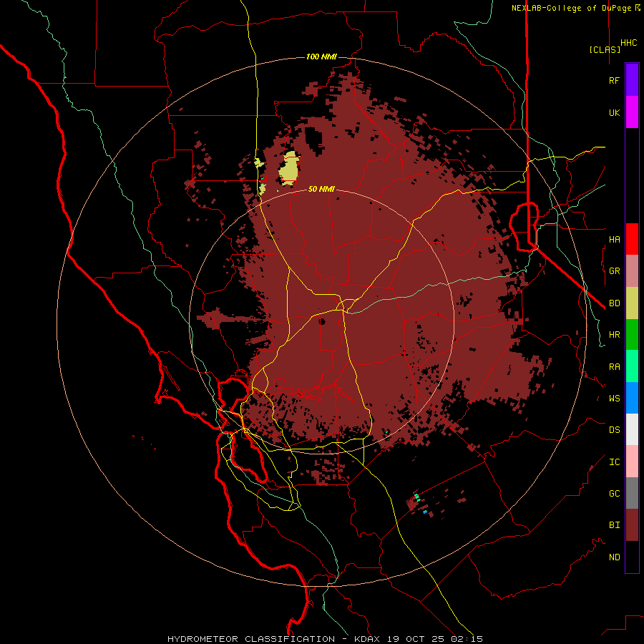Click the "DS" legend label
The image size is (644, 644).
click(614, 429)
